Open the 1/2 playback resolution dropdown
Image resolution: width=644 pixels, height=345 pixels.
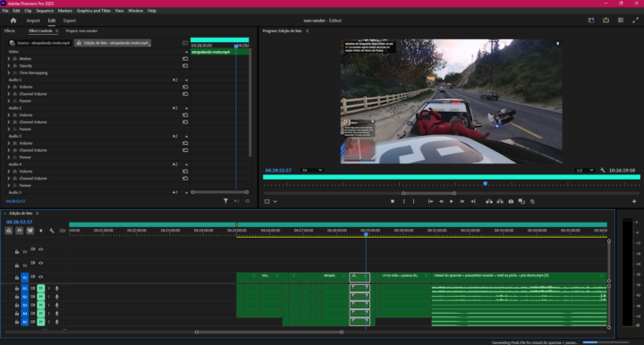coord(585,170)
